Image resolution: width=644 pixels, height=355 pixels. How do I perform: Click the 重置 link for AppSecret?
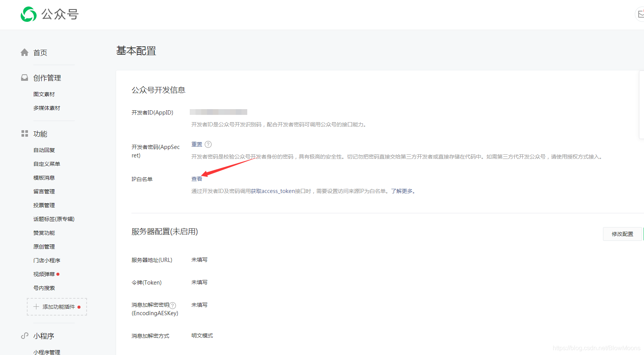tap(197, 144)
